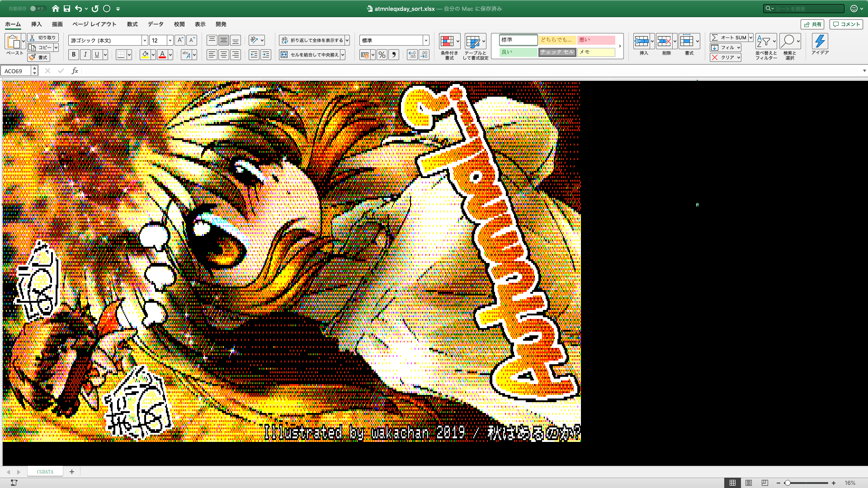Open the ホーム ribbon tab
This screenshot has width=868, height=488.
pos(13,24)
